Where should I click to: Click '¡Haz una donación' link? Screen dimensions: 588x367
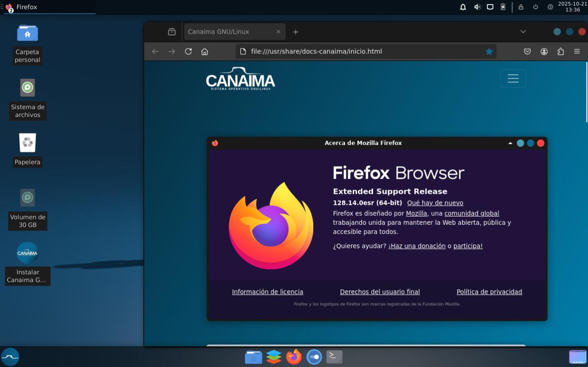coord(417,246)
